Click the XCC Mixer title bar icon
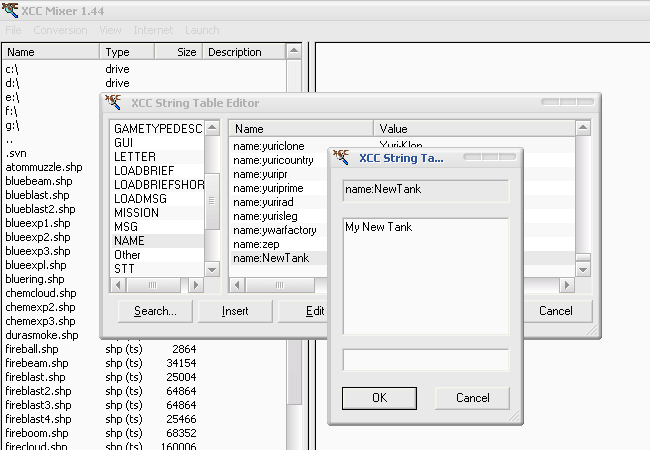Screen dimensions: 650x450 (10, 11)
